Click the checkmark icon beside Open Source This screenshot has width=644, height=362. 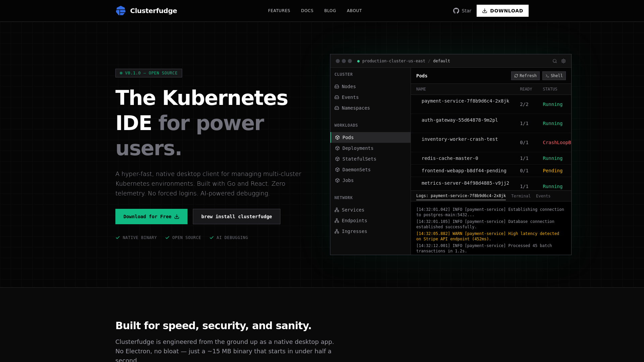[167, 238]
